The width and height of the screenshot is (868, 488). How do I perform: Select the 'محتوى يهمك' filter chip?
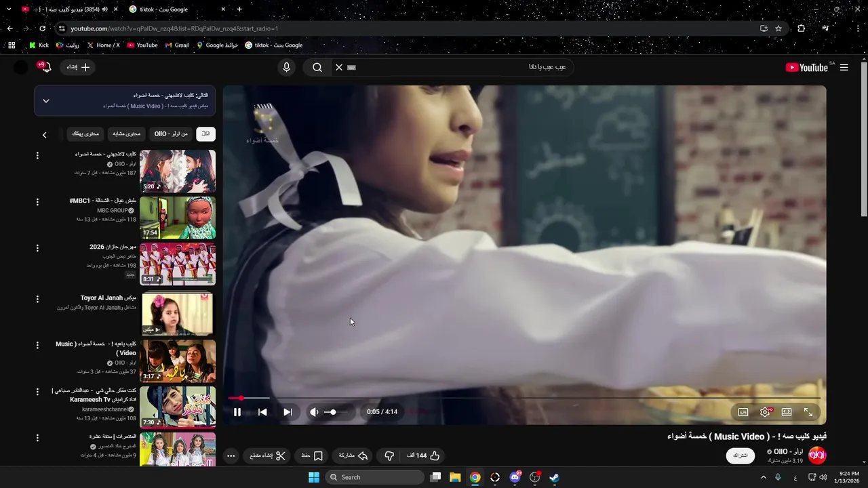coord(85,134)
